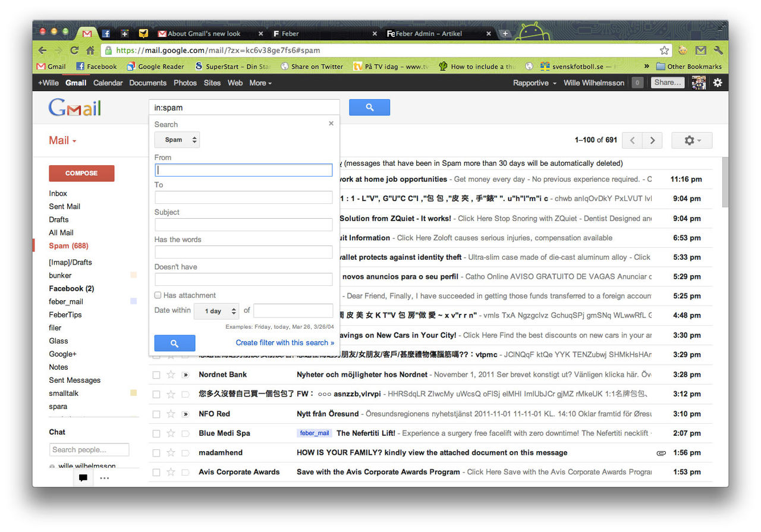This screenshot has height=532, width=761.
Task: Open Calendar from the top Google bar
Action: click(x=108, y=83)
